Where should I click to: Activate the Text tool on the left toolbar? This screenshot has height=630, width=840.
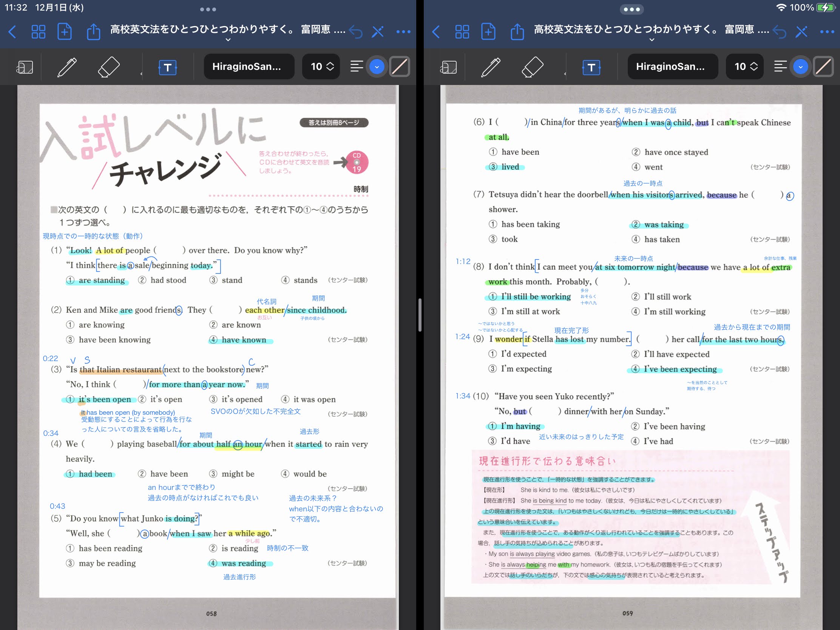point(167,68)
